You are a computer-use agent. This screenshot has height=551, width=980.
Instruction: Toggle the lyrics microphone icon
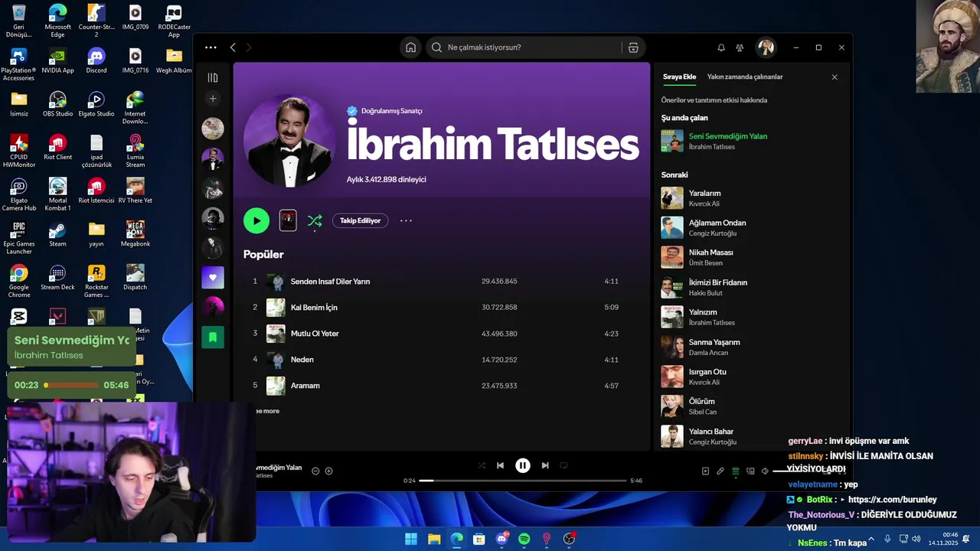720,471
